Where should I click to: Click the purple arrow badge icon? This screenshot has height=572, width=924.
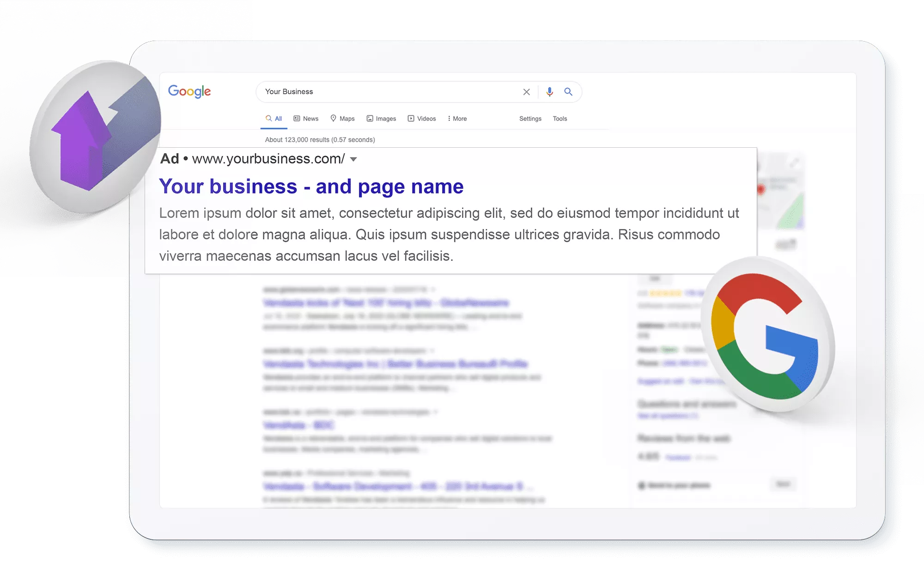[x=96, y=137]
